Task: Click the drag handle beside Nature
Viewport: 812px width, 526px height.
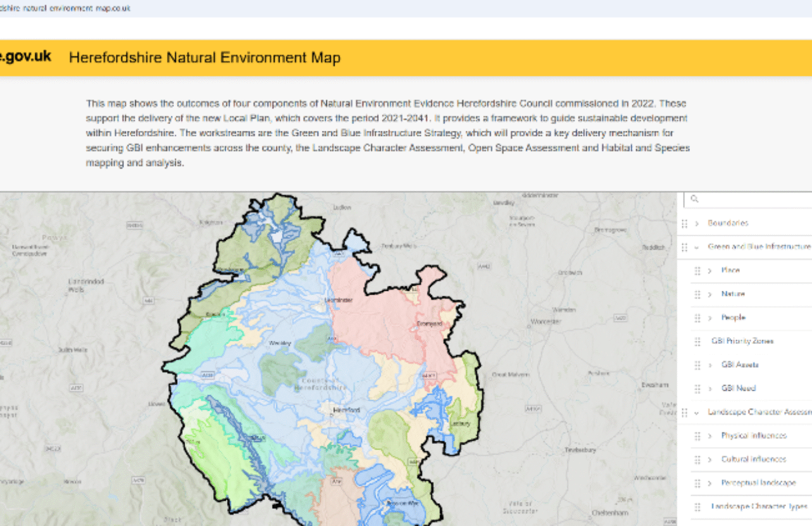Action: pos(698,295)
